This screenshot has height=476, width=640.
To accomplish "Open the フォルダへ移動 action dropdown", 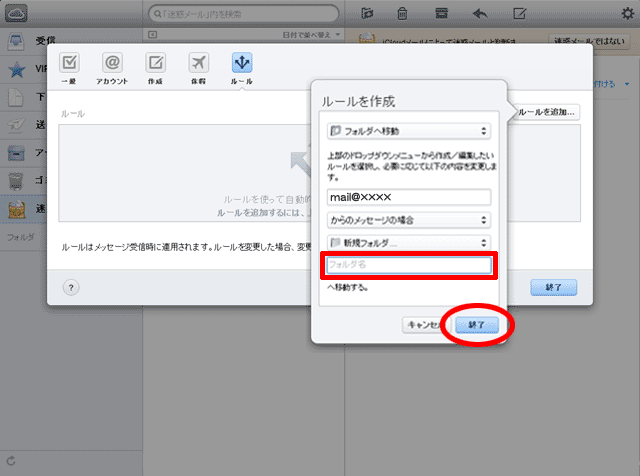I will pos(409,131).
